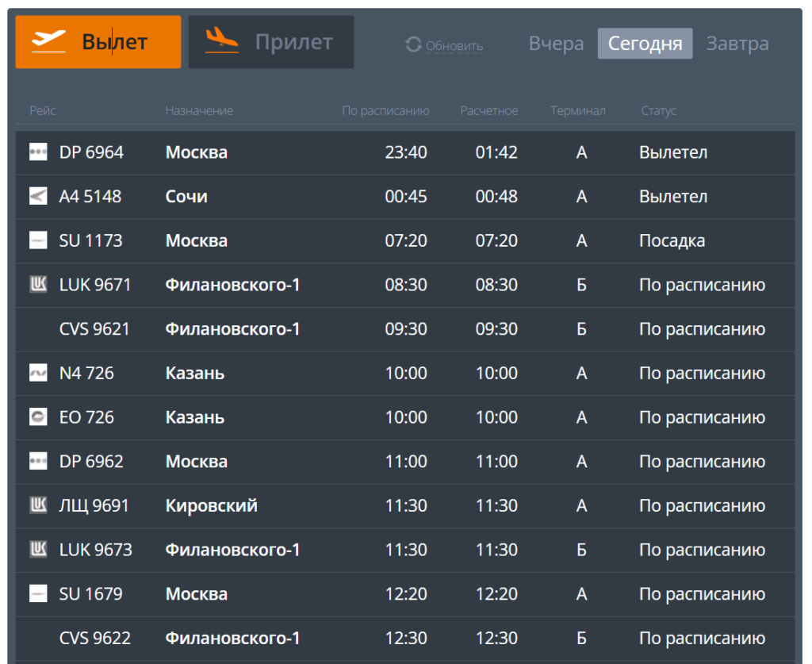The width and height of the screenshot is (812, 664).
Task: Click airline logo for A4 5148
Action: point(38,196)
